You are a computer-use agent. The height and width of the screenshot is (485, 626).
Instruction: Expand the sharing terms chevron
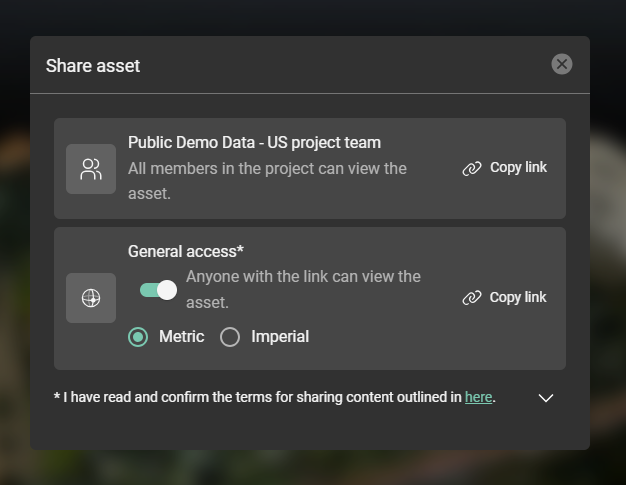pos(545,398)
